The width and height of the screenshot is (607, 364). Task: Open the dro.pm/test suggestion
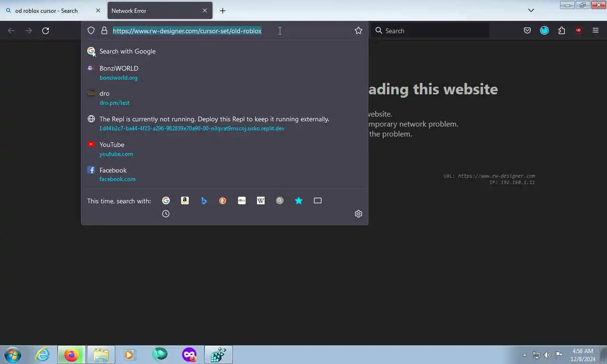(x=225, y=98)
